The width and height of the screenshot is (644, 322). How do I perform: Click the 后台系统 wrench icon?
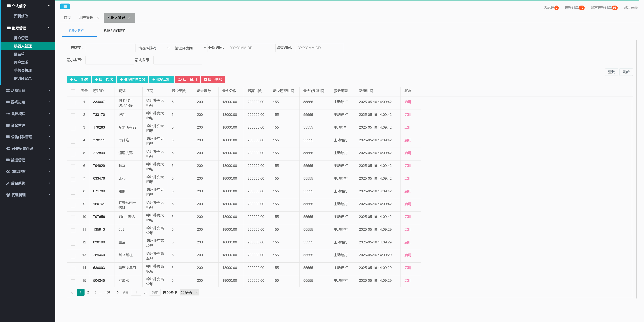pos(8,183)
